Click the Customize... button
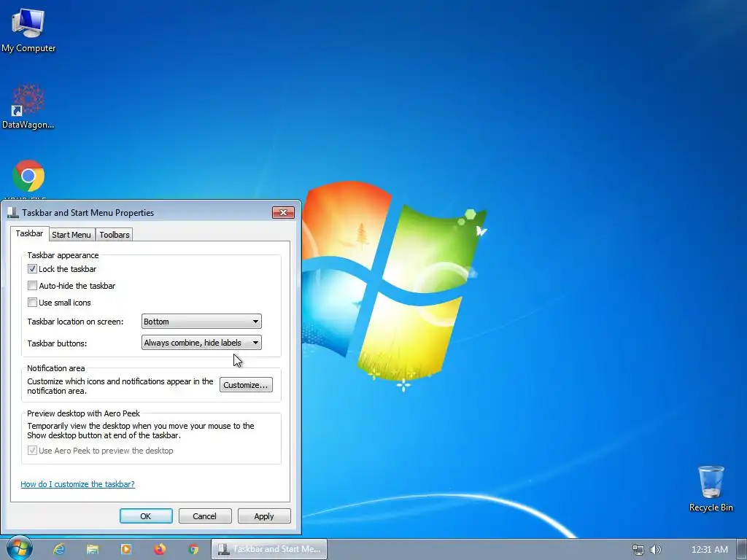The image size is (747, 560). [246, 385]
